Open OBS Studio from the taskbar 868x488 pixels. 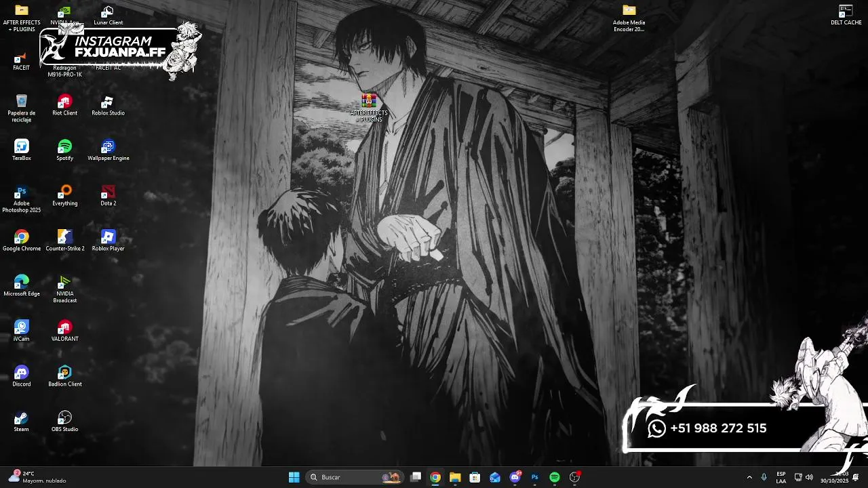(574, 477)
